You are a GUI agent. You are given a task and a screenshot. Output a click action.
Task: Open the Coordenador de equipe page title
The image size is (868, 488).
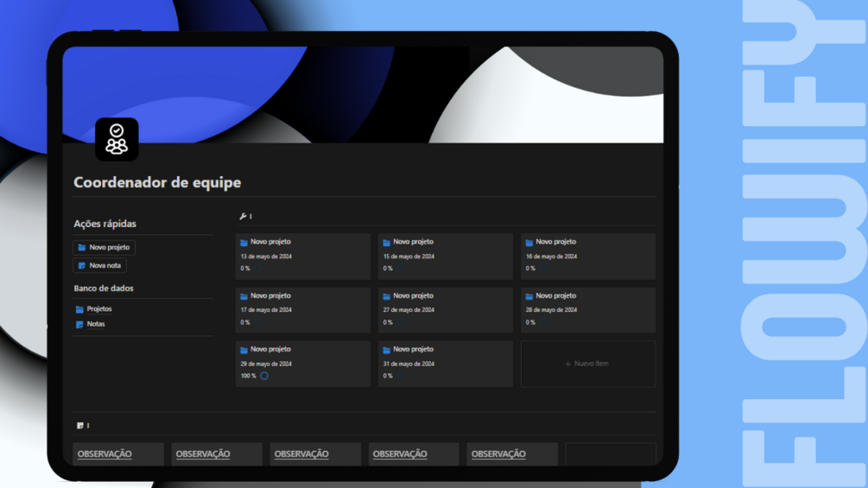click(x=157, y=182)
